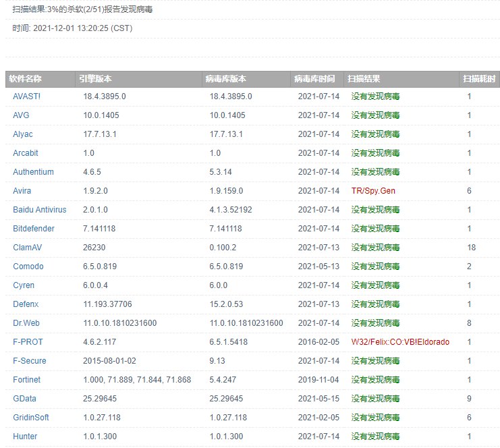Screen dimensions: 500x448
Task: Select Avira database version 1.9.159.0
Action: (226, 191)
